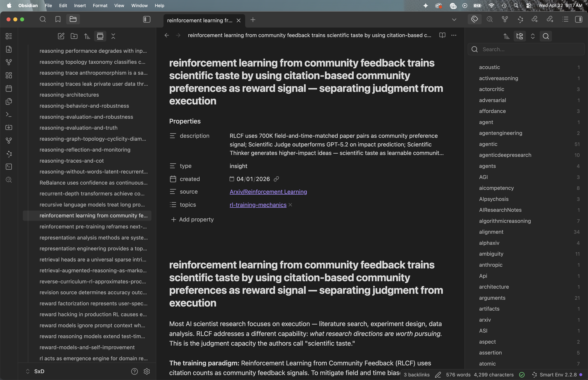Open the Format menu

pos(100,5)
